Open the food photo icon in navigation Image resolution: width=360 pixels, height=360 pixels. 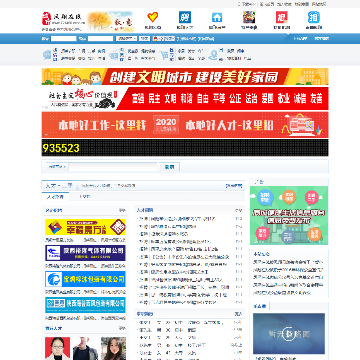point(249,17)
